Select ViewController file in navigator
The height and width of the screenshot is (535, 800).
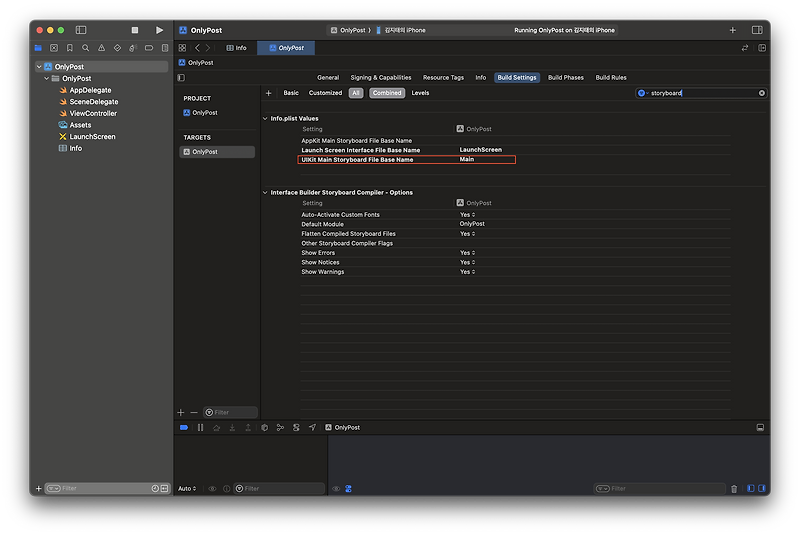point(93,113)
